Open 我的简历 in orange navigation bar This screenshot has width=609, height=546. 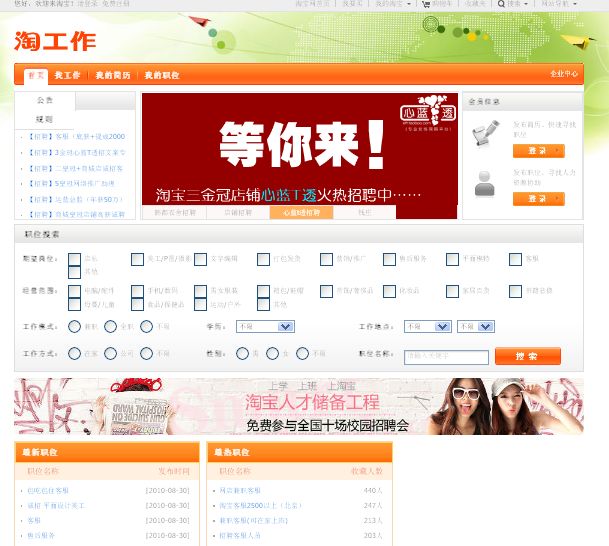click(113, 75)
